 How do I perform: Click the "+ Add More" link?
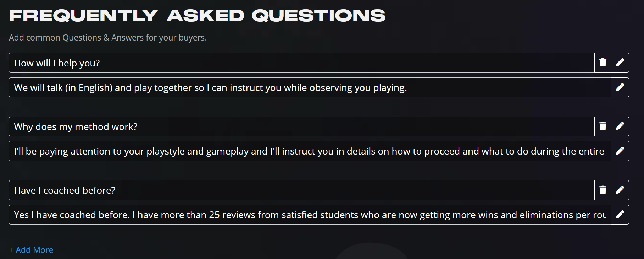(x=31, y=250)
